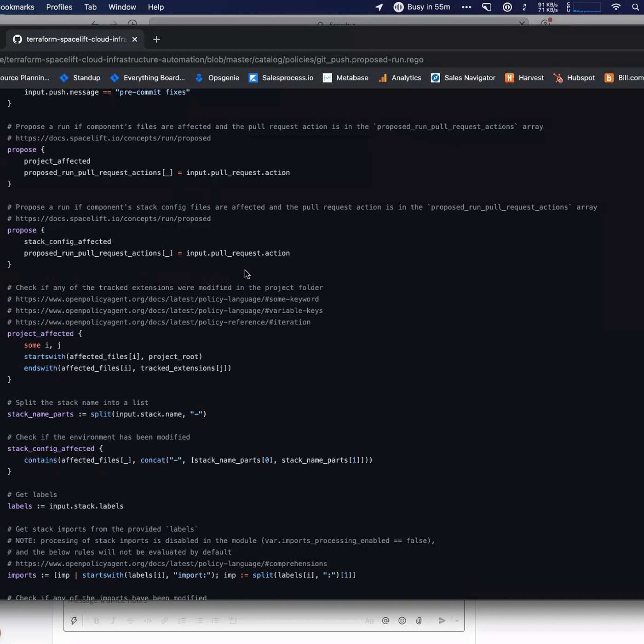Image resolution: width=644 pixels, height=644 pixels.
Task: Click the 'some i, j' code line
Action: 42,345
